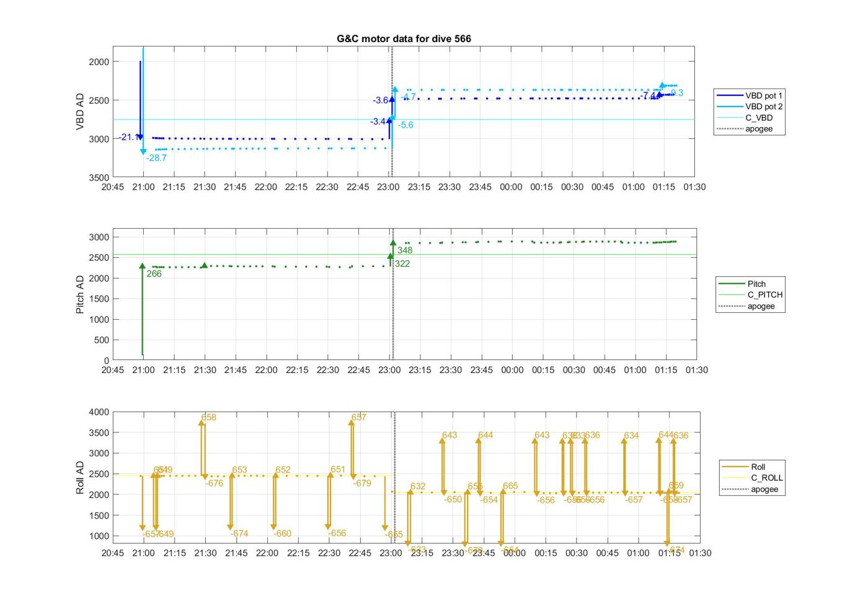
Task: Click the '1000' tick on the Roll AD axis
Action: 99,536
